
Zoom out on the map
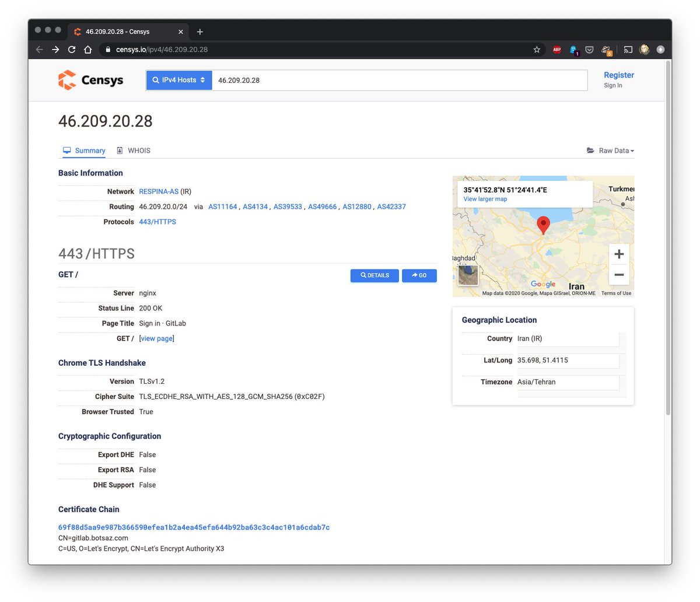click(x=619, y=274)
